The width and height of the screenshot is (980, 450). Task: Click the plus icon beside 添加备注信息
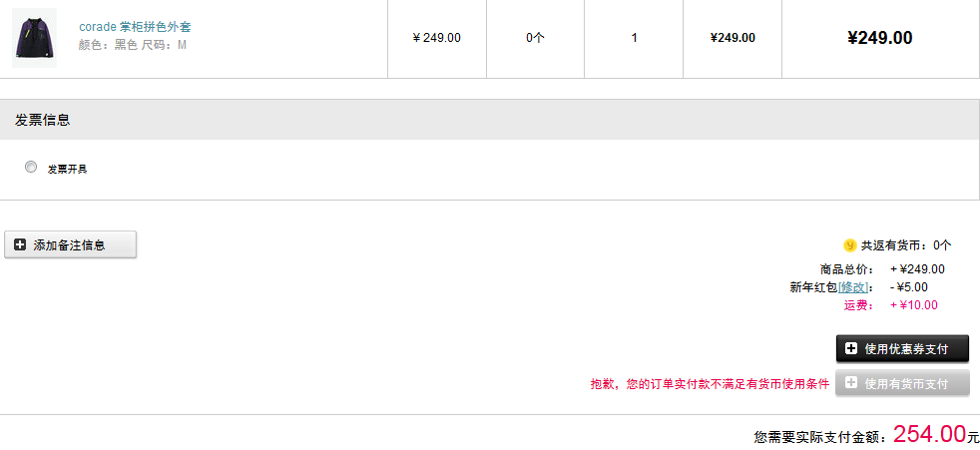(x=20, y=245)
